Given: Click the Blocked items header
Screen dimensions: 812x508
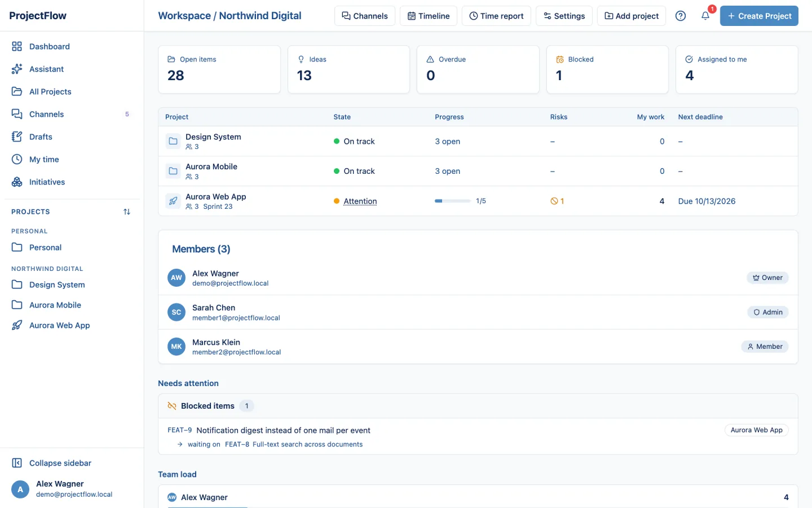Looking at the screenshot, I should [x=478, y=406].
